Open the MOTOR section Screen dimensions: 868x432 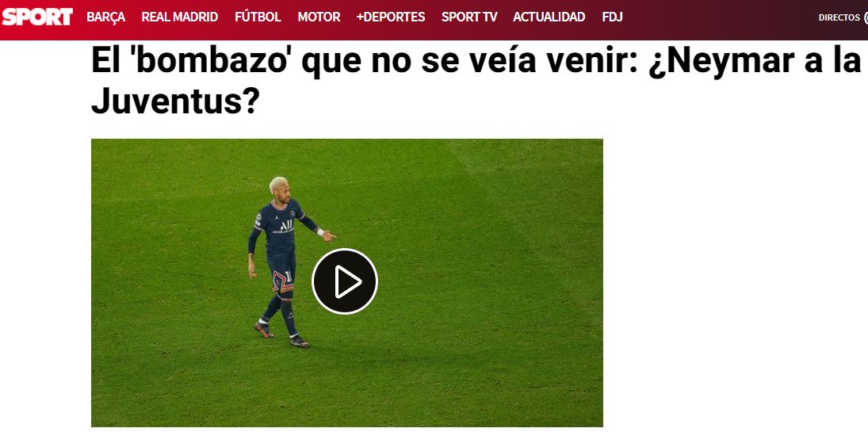pos(319,17)
